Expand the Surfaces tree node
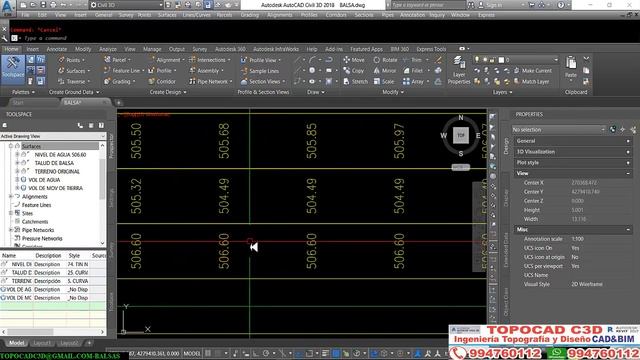Viewport: 640px width, 360px height. (11, 146)
